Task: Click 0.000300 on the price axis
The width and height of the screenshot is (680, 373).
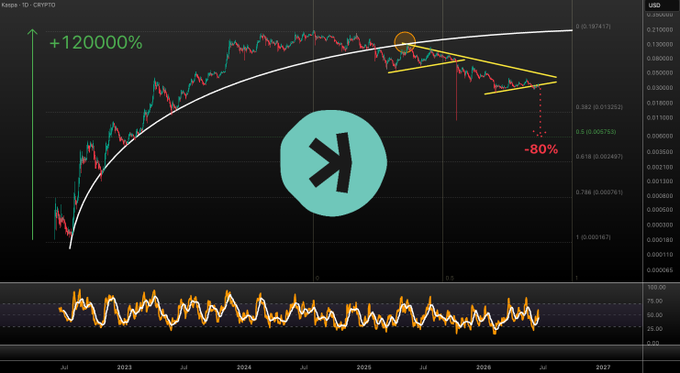Action: pyautogui.click(x=660, y=225)
